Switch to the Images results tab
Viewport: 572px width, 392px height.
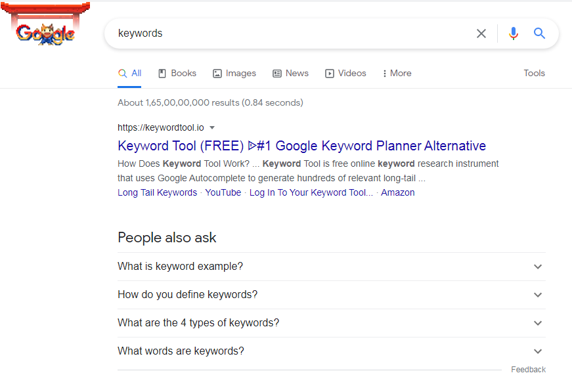pyautogui.click(x=234, y=74)
